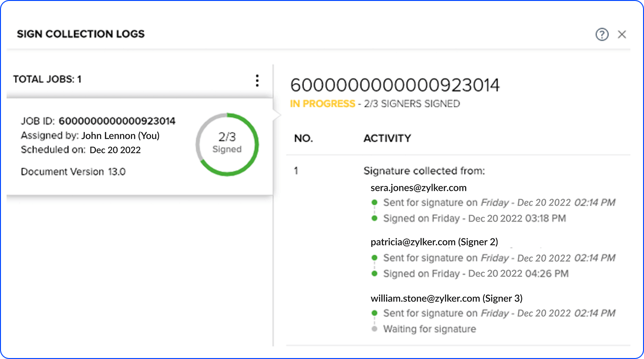Select patricia@zylker.com (Signer 2) entry
644x359 pixels.
point(434,242)
